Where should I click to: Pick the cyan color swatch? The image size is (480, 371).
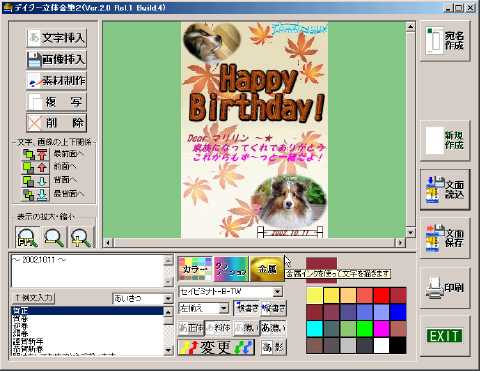[x=315, y=329]
